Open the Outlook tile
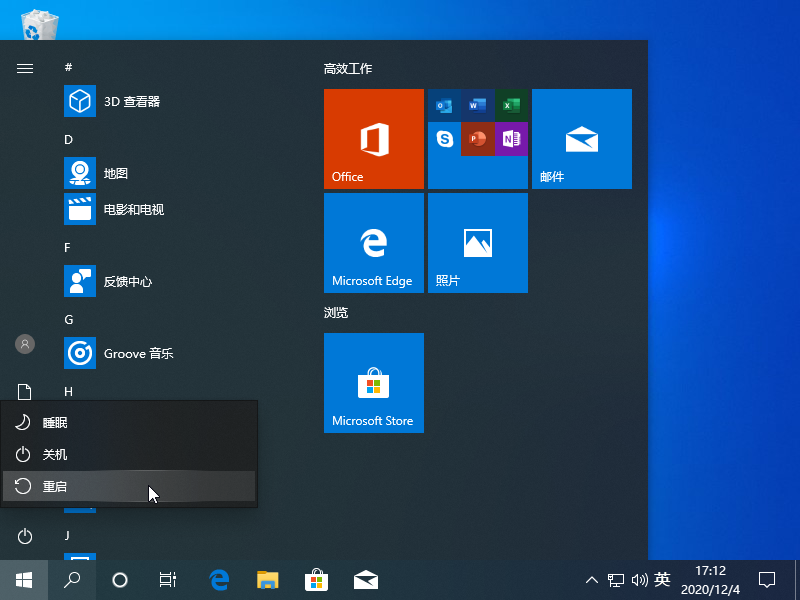800x600 pixels. [x=443, y=104]
